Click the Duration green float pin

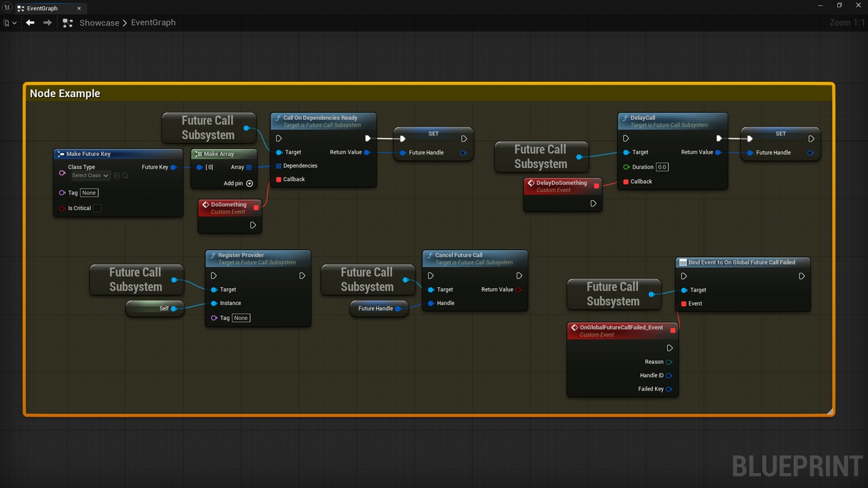coord(626,167)
